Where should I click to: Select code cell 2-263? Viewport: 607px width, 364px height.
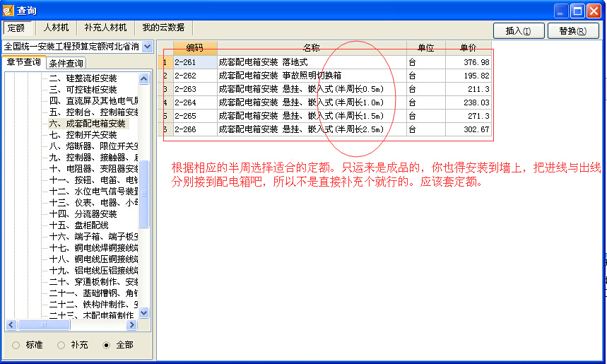coord(195,89)
